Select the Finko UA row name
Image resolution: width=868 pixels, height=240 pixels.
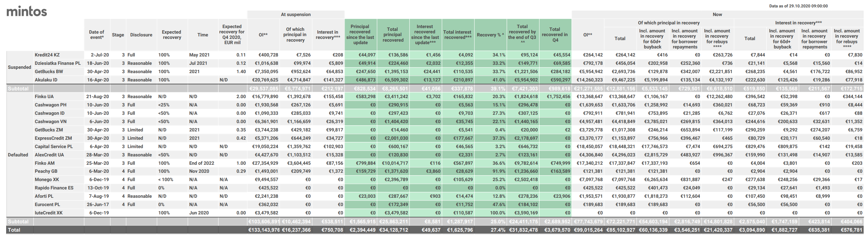point(44,97)
